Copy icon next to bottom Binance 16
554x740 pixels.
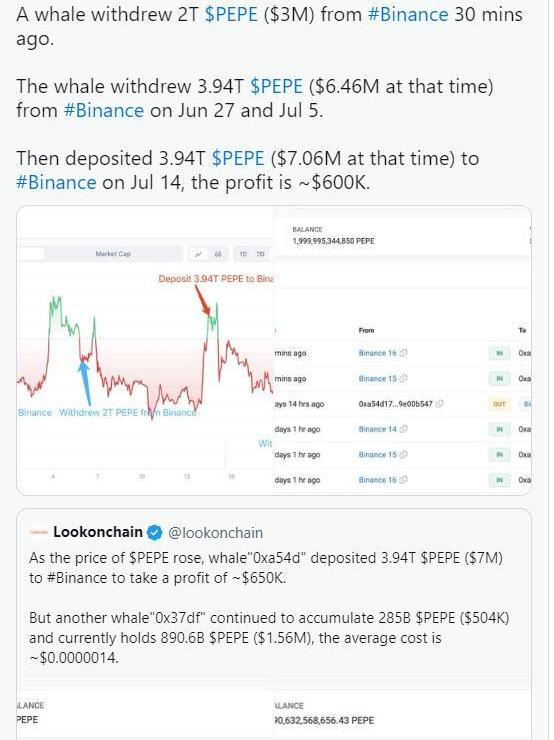pyautogui.click(x=404, y=480)
